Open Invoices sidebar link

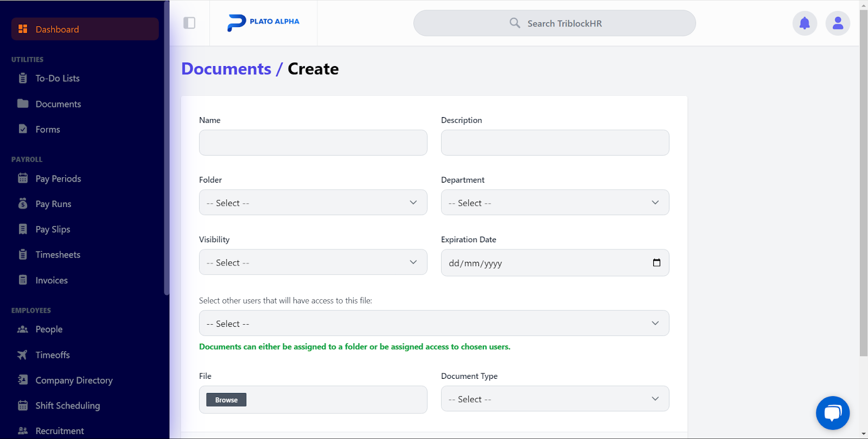click(52, 280)
